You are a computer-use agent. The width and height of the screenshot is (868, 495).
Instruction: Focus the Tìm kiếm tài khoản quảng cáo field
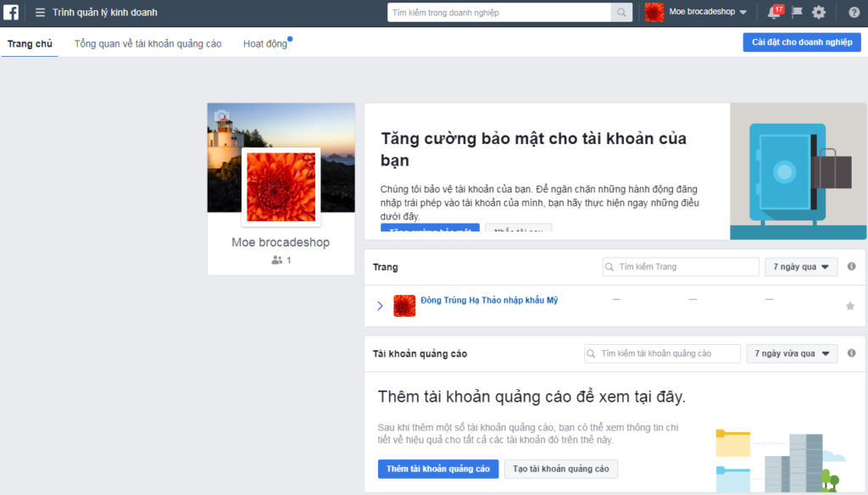[x=662, y=353]
